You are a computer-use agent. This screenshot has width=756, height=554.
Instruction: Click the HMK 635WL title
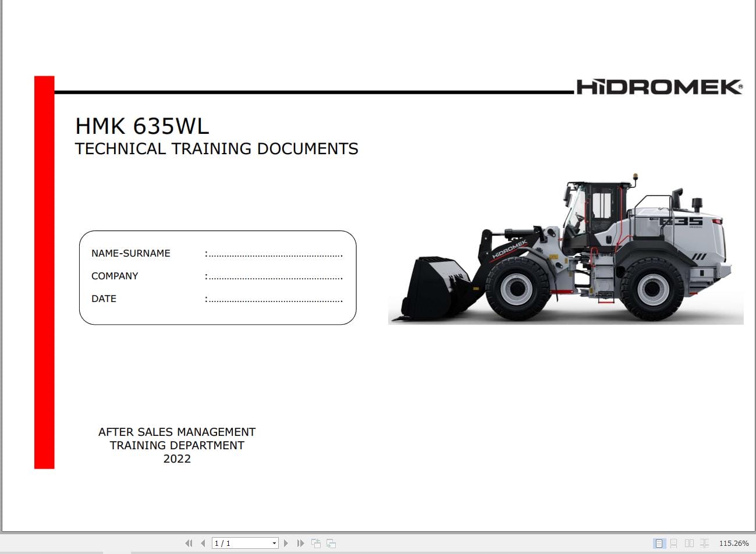142,126
